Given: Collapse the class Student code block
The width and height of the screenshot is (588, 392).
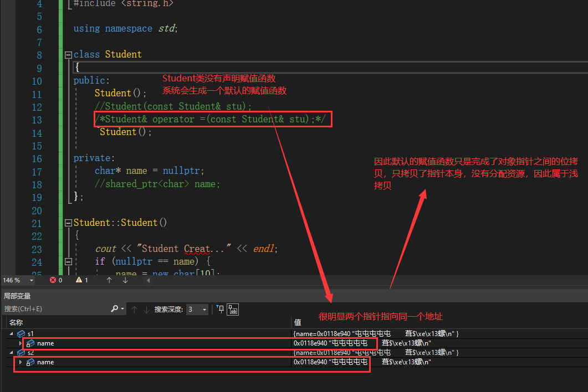Looking at the screenshot, I should coord(68,55).
